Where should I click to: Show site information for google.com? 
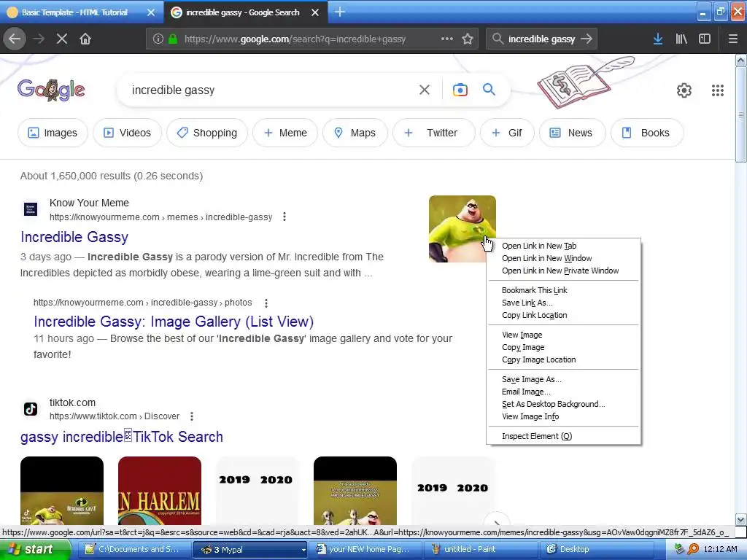158,39
